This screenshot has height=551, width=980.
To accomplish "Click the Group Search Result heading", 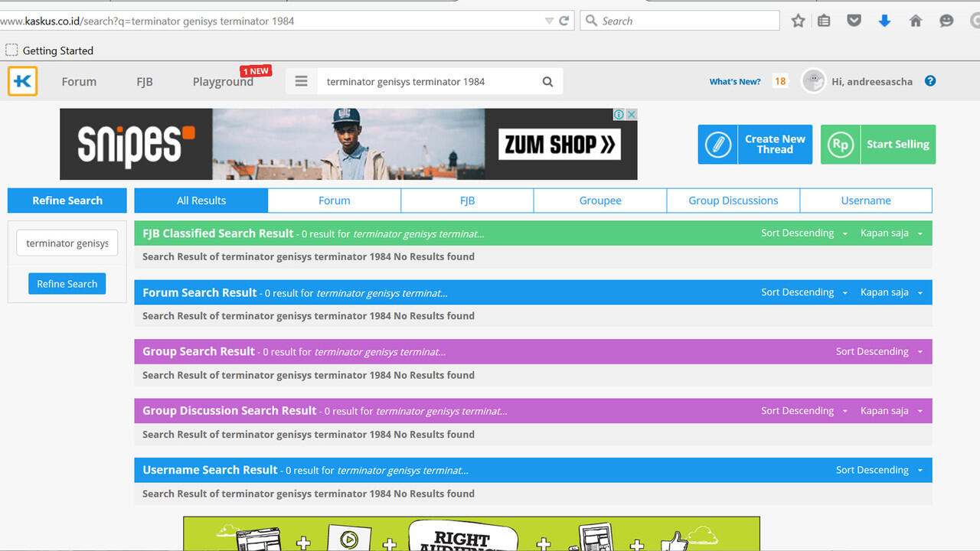I will tap(198, 351).
